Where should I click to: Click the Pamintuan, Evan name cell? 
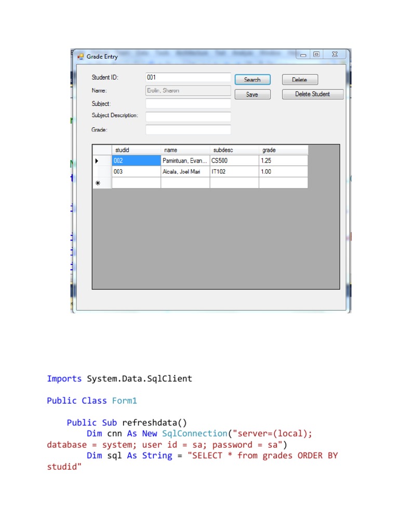click(x=185, y=161)
